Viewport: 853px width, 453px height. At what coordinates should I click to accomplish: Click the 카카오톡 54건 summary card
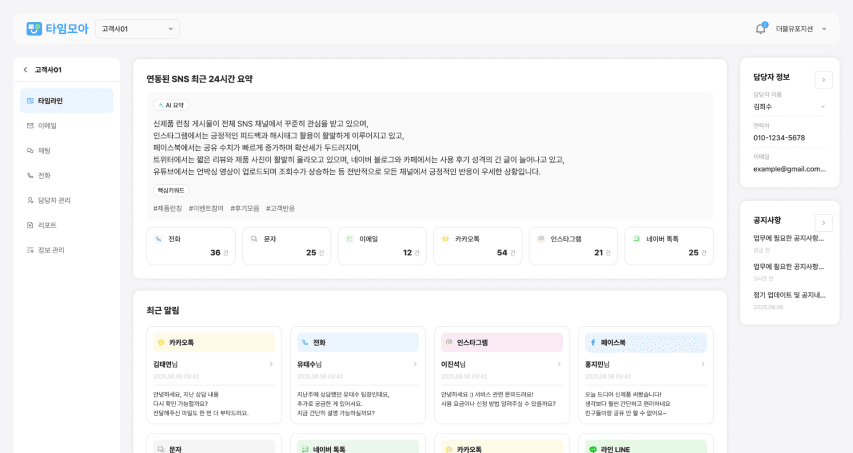coord(477,246)
